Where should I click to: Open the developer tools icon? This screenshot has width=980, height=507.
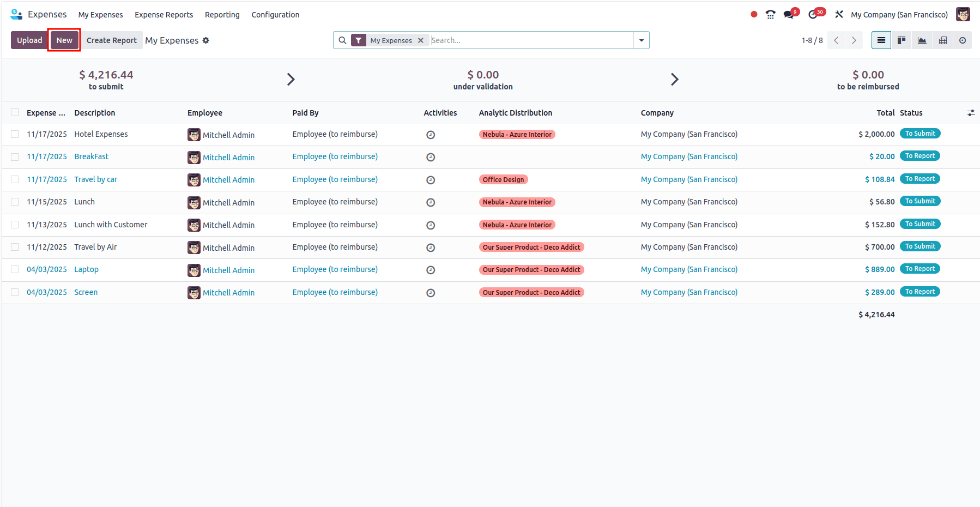tap(839, 14)
